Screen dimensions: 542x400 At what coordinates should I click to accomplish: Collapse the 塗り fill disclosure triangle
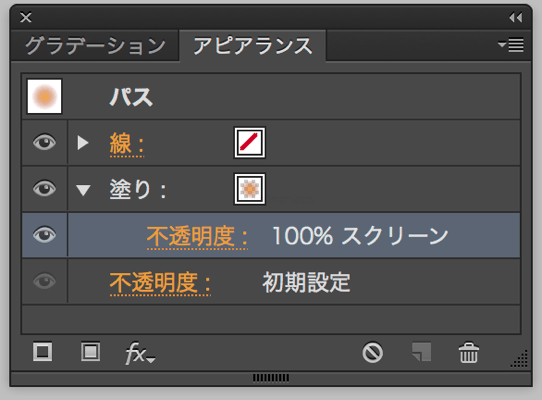click(x=83, y=190)
